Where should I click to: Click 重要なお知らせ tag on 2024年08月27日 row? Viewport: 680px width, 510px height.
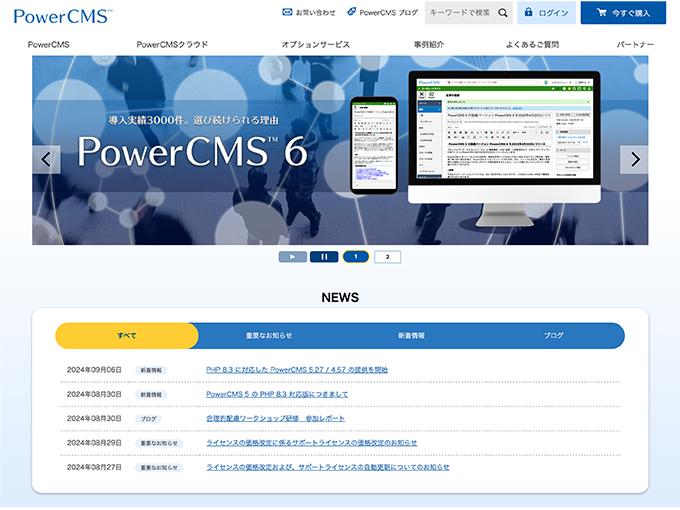pos(159,468)
